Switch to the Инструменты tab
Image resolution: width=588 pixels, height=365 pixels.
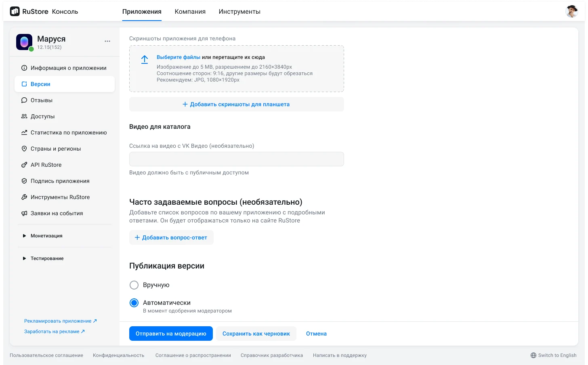tap(239, 12)
